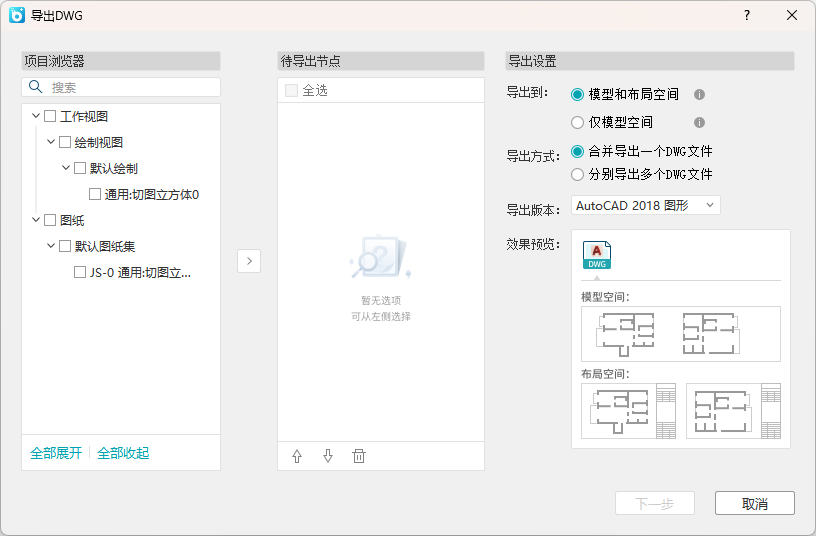This screenshot has width=816, height=536.
Task: Collapse the 绘制视图 tree node
Action: click(51, 142)
